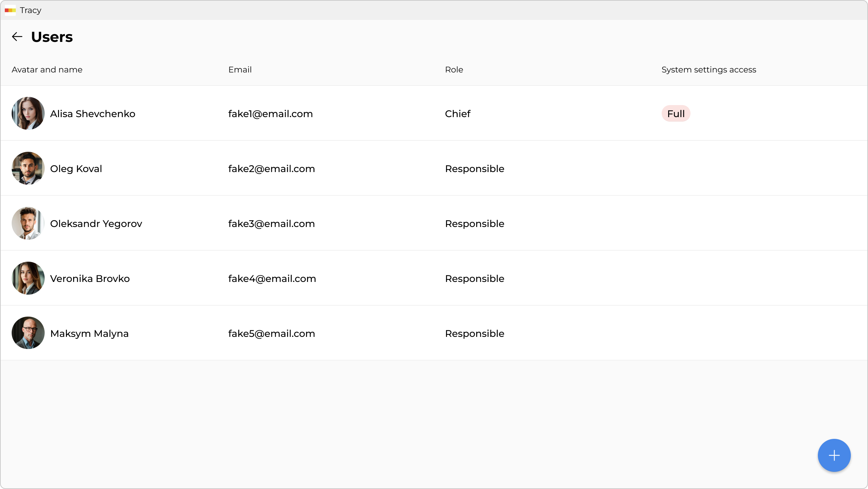Select Veronika Brovko's avatar picture
The image size is (868, 489).
coord(28,278)
